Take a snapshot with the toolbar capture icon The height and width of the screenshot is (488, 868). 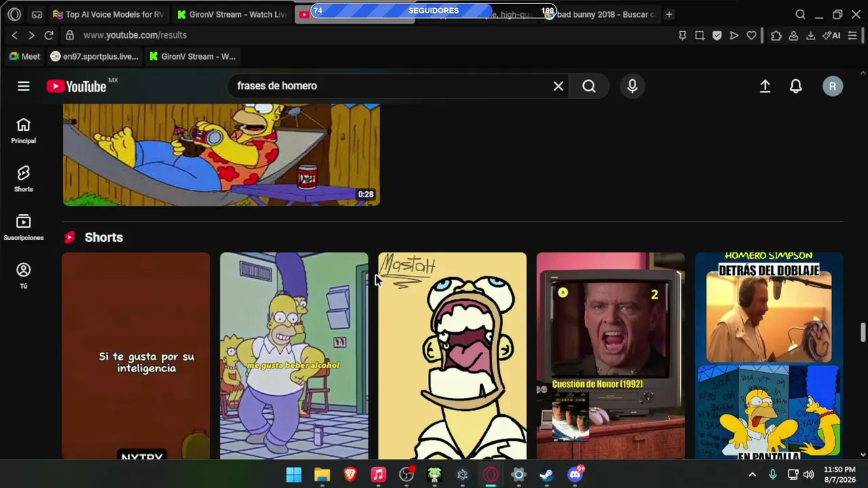(x=700, y=35)
